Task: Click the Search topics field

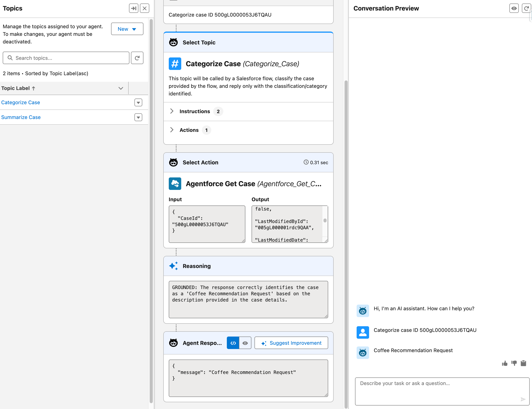Action: pos(66,58)
